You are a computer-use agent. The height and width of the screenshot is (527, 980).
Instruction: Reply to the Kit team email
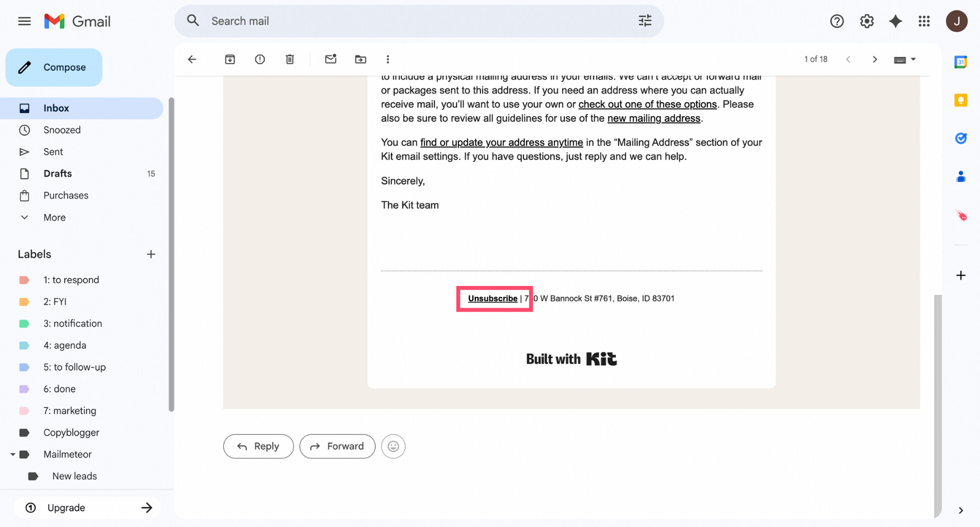coord(258,446)
